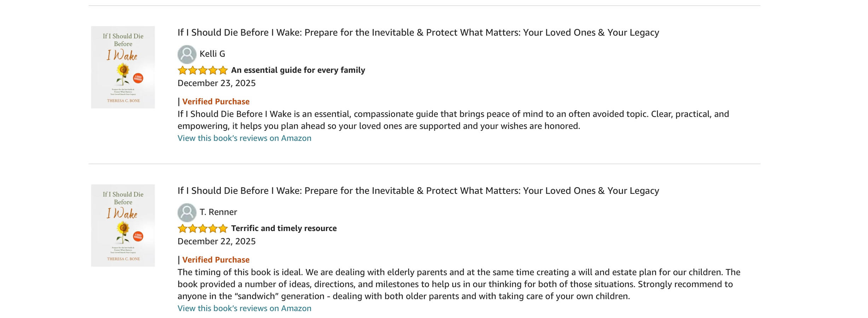The height and width of the screenshot is (318, 868).
Task: Click the December 22, 2025 review date
Action: [216, 241]
